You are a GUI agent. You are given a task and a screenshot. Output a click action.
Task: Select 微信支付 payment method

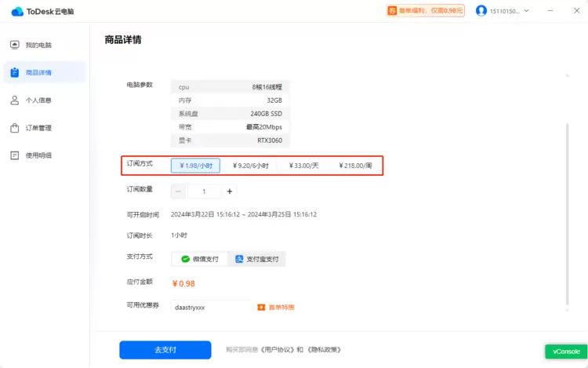[x=199, y=259]
